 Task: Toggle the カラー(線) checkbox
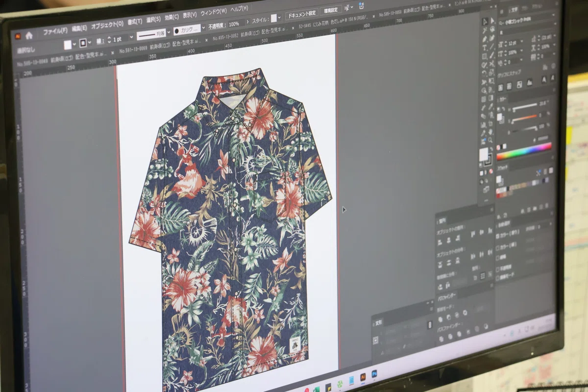click(x=498, y=248)
